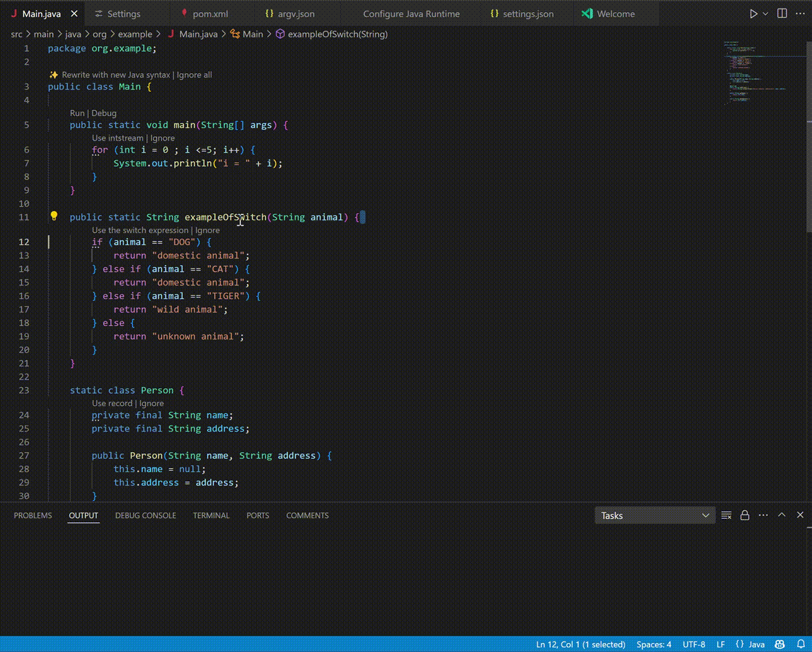The width and height of the screenshot is (812, 652).
Task: Open editor more actions via ellipsis icon
Action: (799, 13)
